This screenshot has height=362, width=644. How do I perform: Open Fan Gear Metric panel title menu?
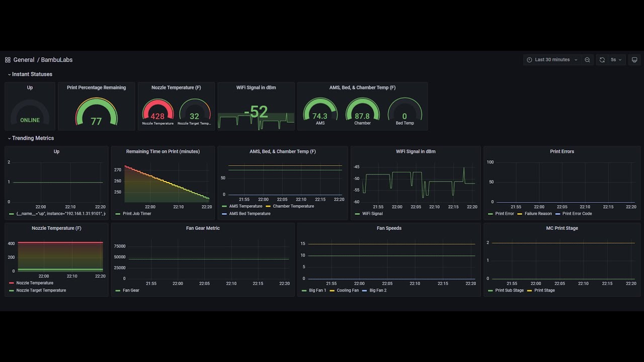click(203, 228)
